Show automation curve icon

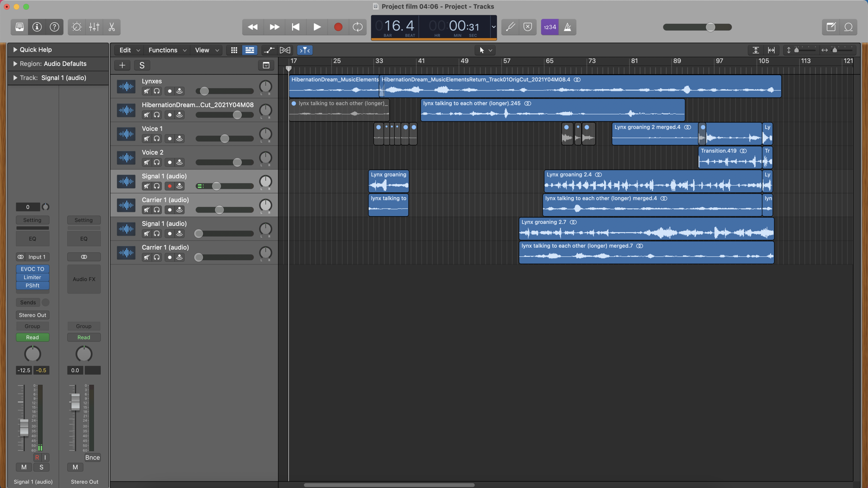pyautogui.click(x=269, y=50)
